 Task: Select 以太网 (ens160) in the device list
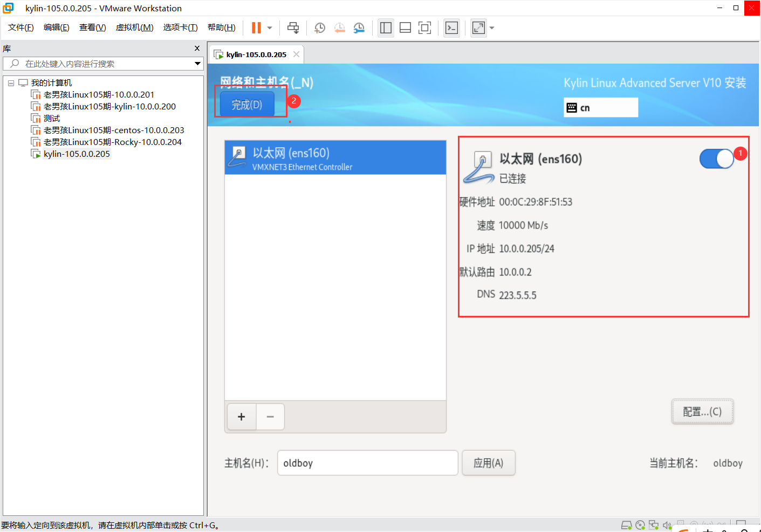[x=335, y=158]
